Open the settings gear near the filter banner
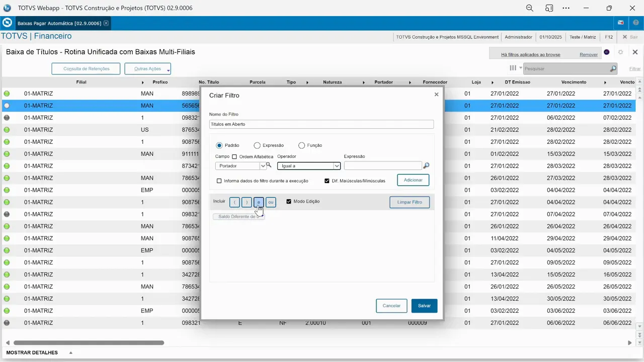Viewport: 644px width, 362px height. (620, 52)
